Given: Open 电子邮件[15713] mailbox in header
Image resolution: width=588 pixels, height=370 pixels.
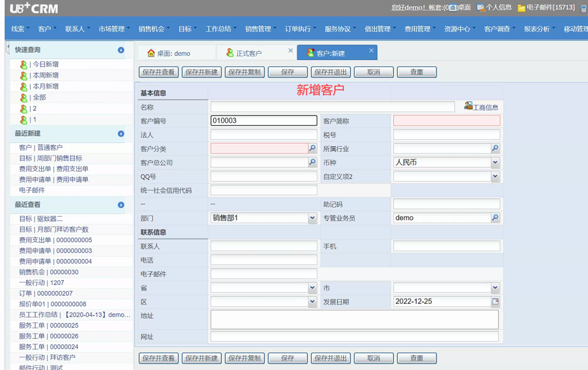Looking at the screenshot, I should click(546, 7).
